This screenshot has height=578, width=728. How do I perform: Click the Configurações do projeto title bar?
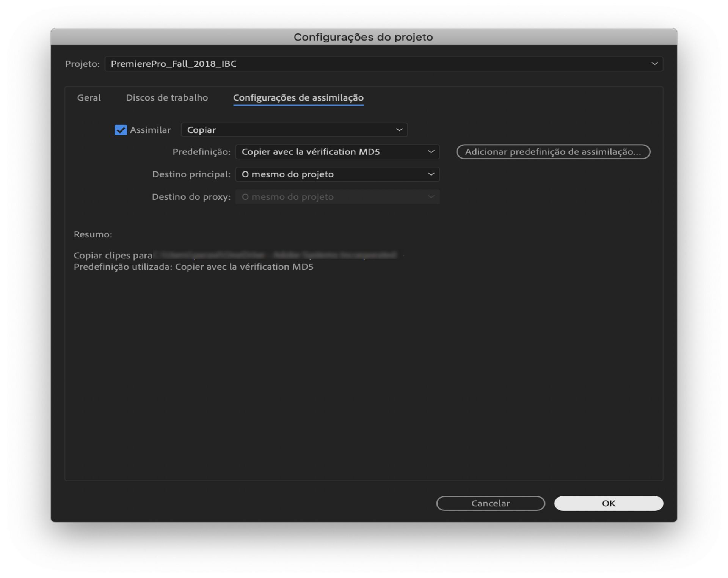(363, 37)
